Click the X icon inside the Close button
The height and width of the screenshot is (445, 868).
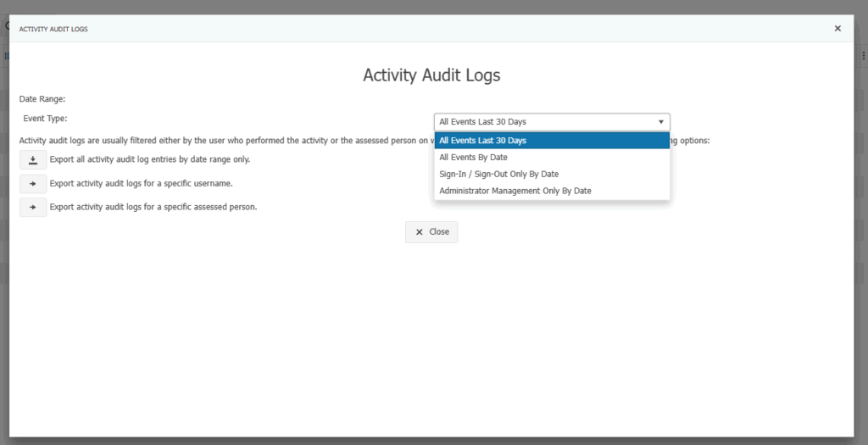[x=419, y=231]
